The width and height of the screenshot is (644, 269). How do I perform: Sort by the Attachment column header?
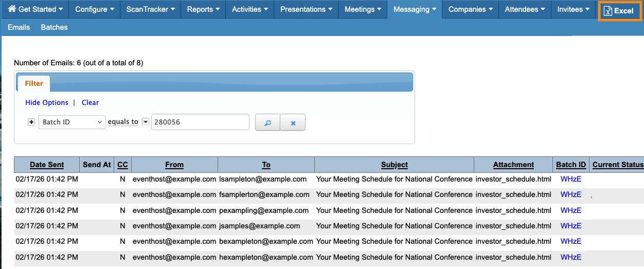pyautogui.click(x=513, y=165)
